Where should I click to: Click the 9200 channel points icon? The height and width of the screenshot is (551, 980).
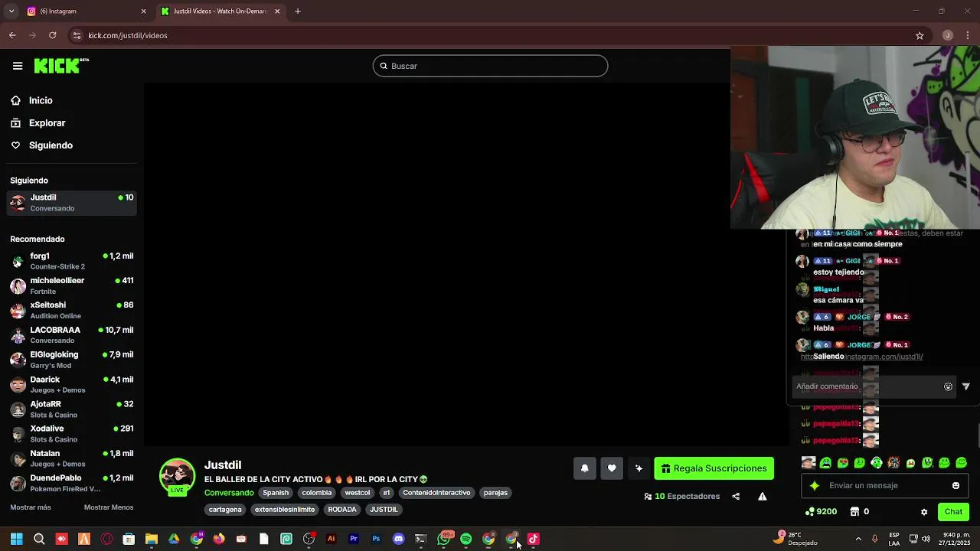tap(810, 512)
